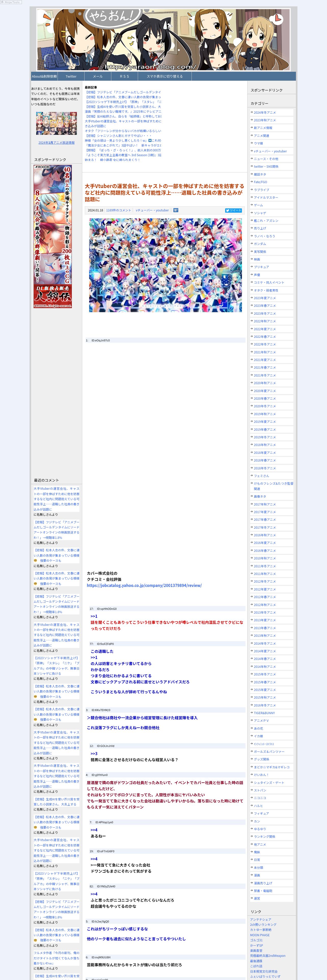Image resolution: width=327 pixels, height=980 pixels.
Task: Open the MOON PHASE link
Action: 260,935
